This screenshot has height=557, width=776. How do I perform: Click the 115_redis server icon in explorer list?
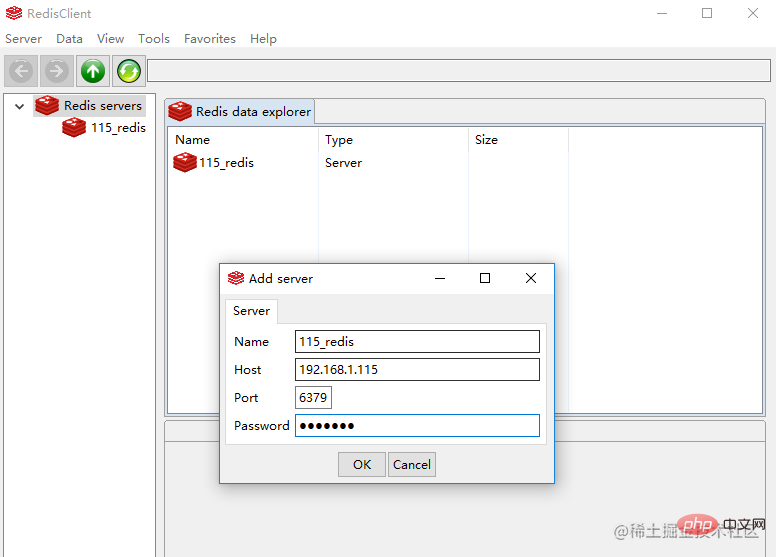click(185, 162)
